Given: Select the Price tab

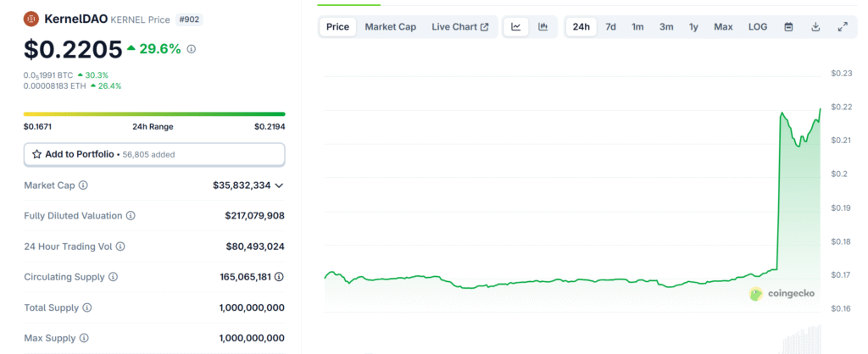Looking at the screenshot, I should (337, 27).
